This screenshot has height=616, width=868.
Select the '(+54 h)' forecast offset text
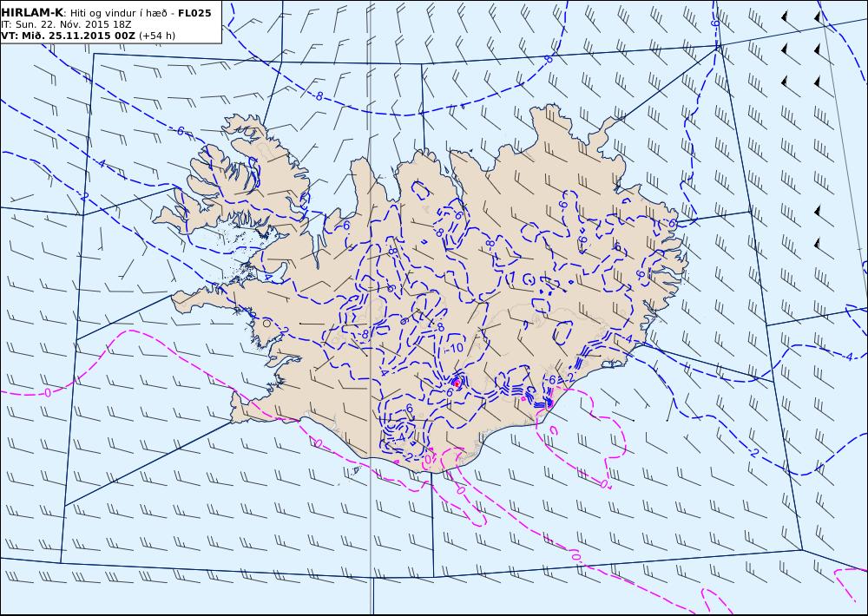156,36
